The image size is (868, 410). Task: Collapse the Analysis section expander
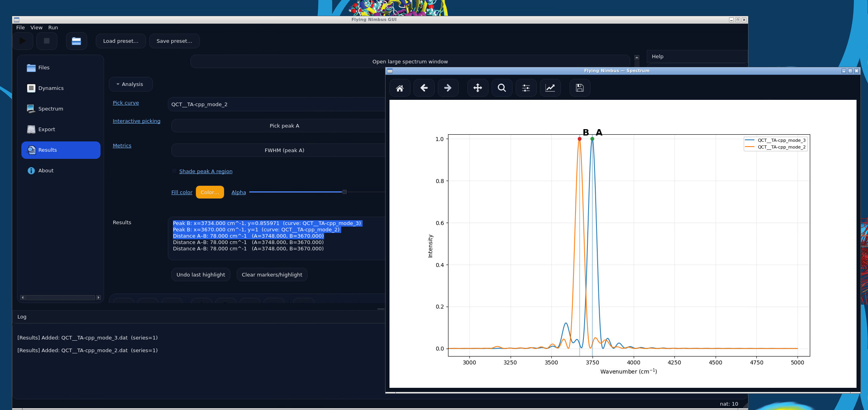(131, 84)
